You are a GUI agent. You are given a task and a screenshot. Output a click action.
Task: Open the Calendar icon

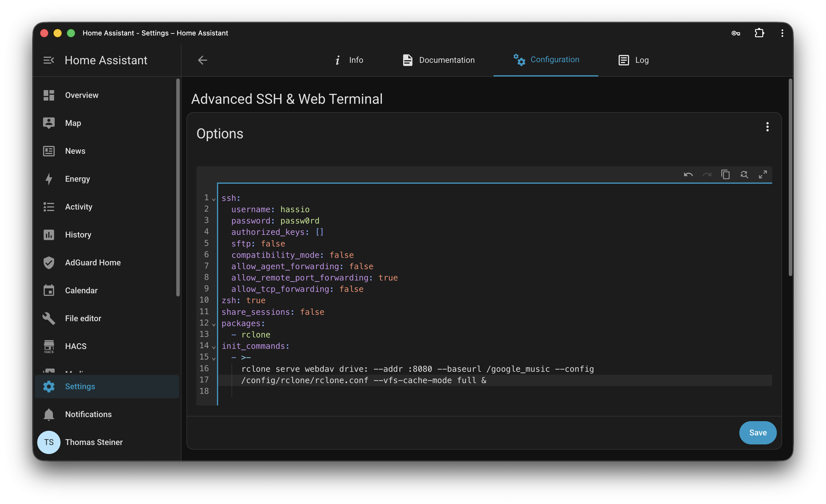point(49,290)
